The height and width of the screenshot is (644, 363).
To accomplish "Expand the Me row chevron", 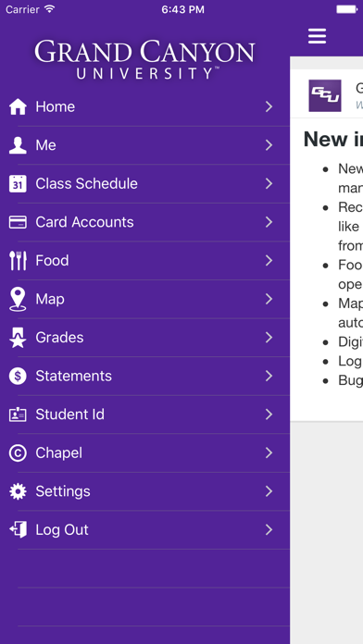I will pos(269,145).
